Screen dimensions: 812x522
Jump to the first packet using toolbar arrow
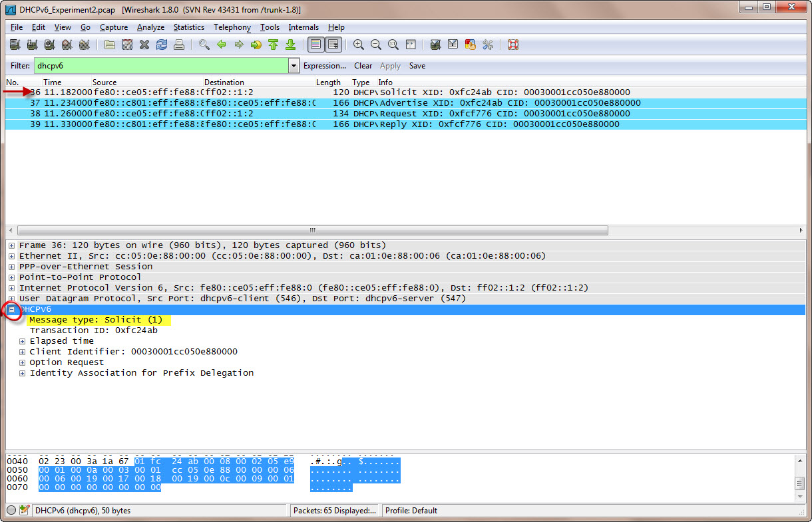(273, 45)
